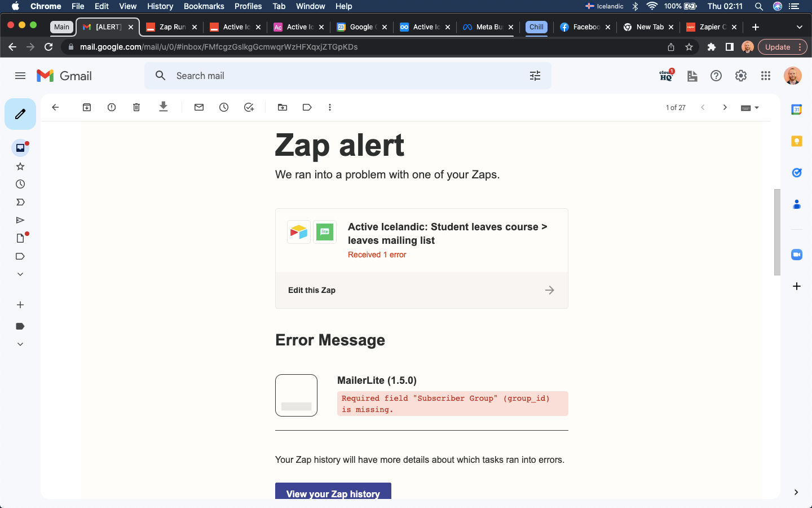Show search options filter icon

[x=535, y=76]
